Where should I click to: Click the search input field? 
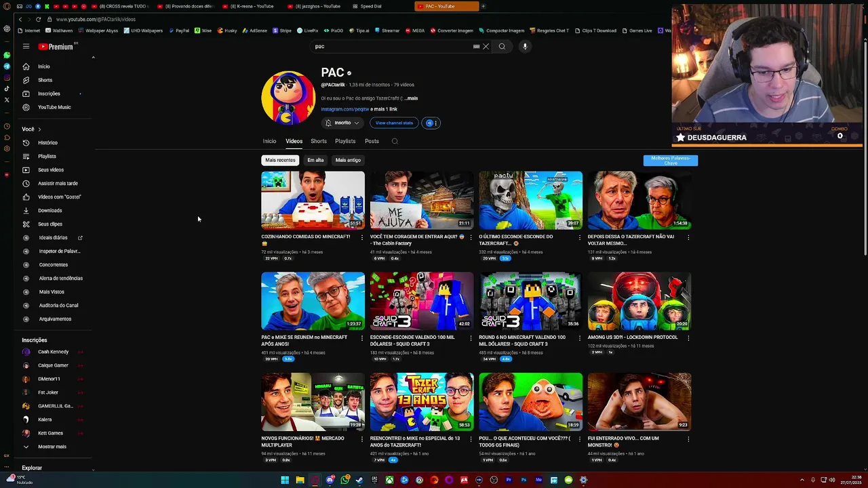(391, 47)
